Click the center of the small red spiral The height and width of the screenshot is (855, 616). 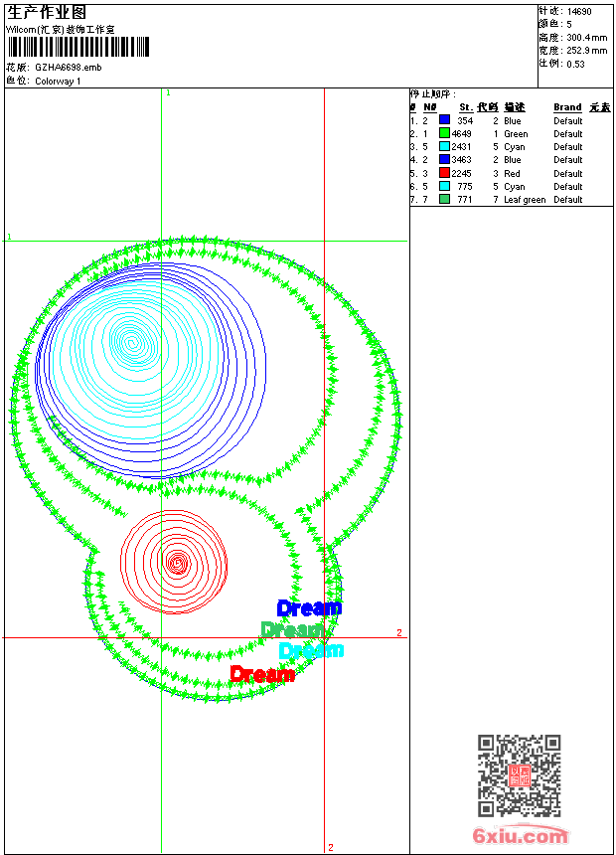click(x=177, y=563)
